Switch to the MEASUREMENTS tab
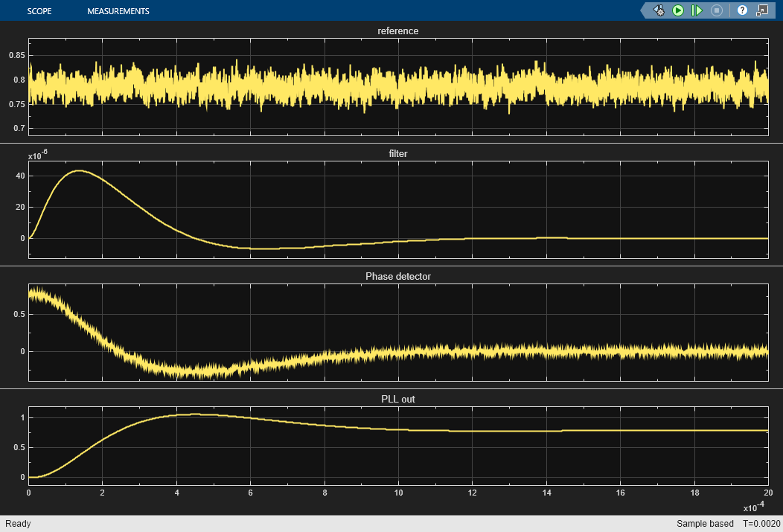The image size is (783, 532). click(x=120, y=10)
